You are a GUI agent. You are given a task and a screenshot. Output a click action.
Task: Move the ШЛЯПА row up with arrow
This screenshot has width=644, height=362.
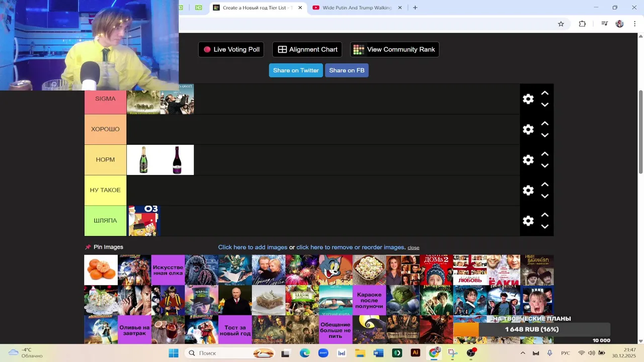click(544, 215)
